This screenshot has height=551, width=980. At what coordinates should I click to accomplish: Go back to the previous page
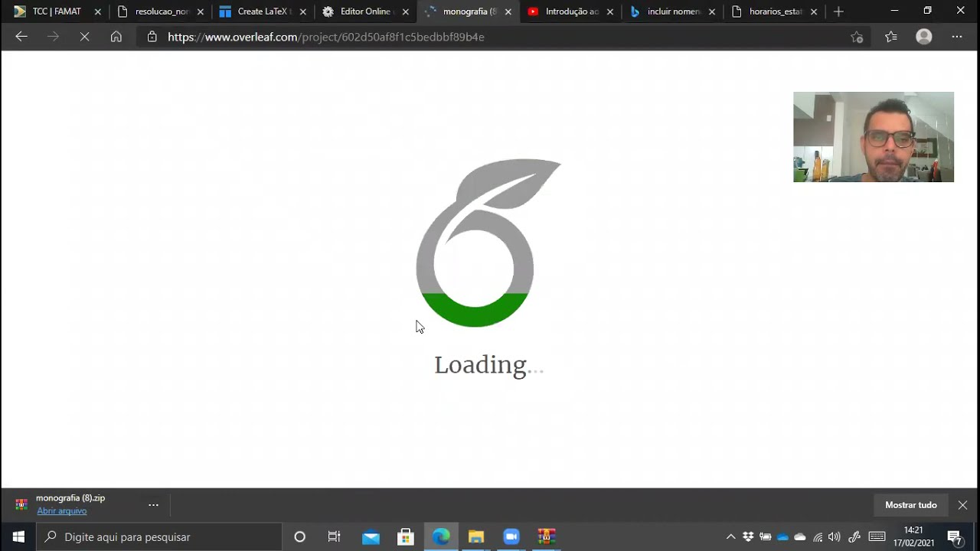point(21,37)
